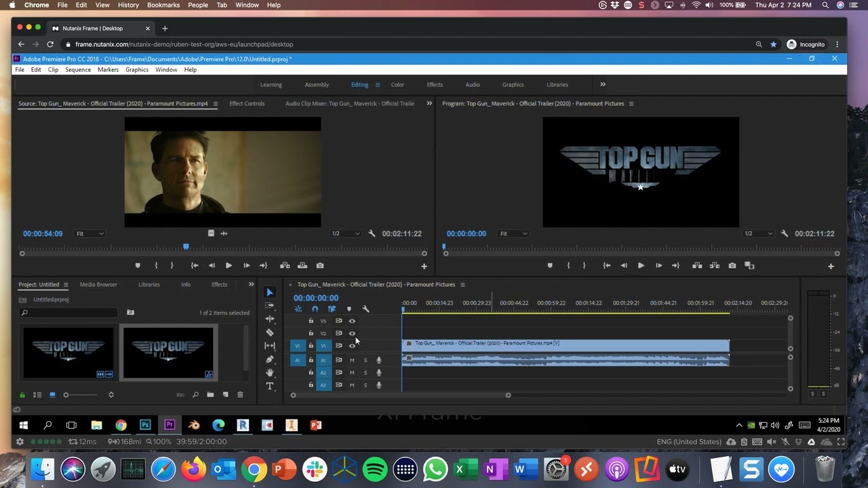Click the Export Frame camera icon in Source monitor
The height and width of the screenshot is (488, 868).
[320, 266]
